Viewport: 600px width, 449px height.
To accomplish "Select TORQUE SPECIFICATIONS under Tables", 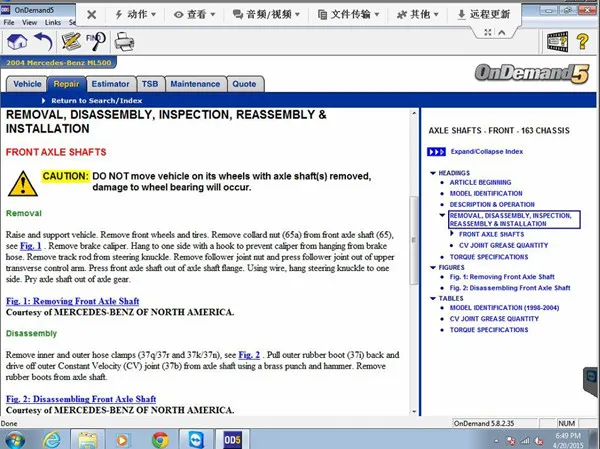I will click(x=489, y=330).
